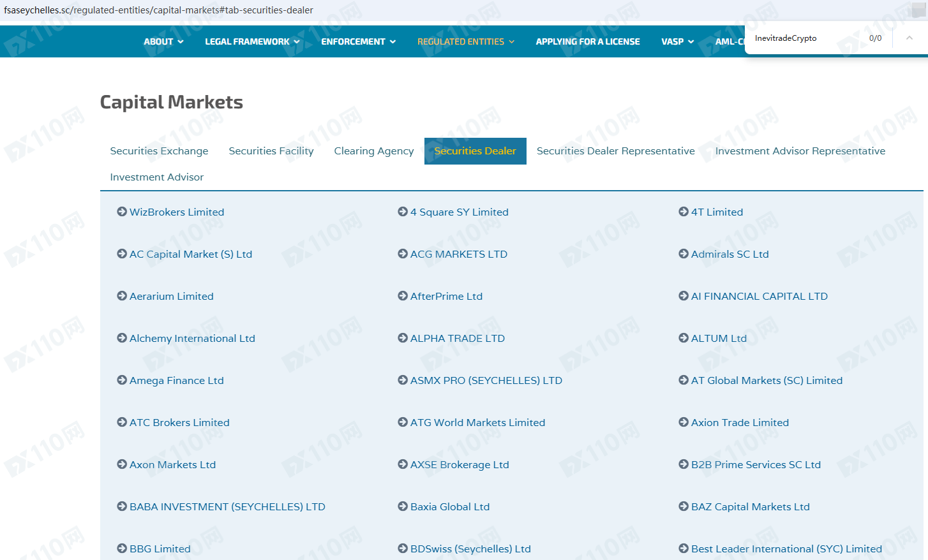The width and height of the screenshot is (928, 560).
Task: Click the arrow icon beside WizBrokers Limited
Action: [x=122, y=212]
